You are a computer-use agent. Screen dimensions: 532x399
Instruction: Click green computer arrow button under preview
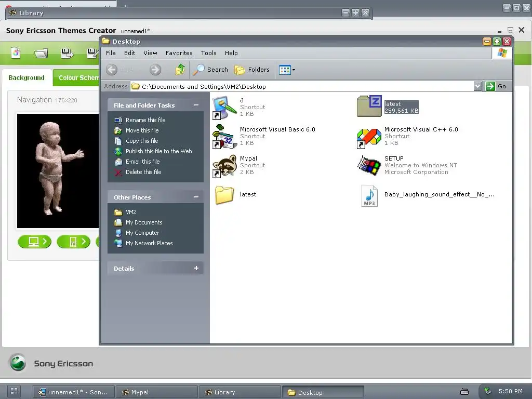(x=35, y=242)
